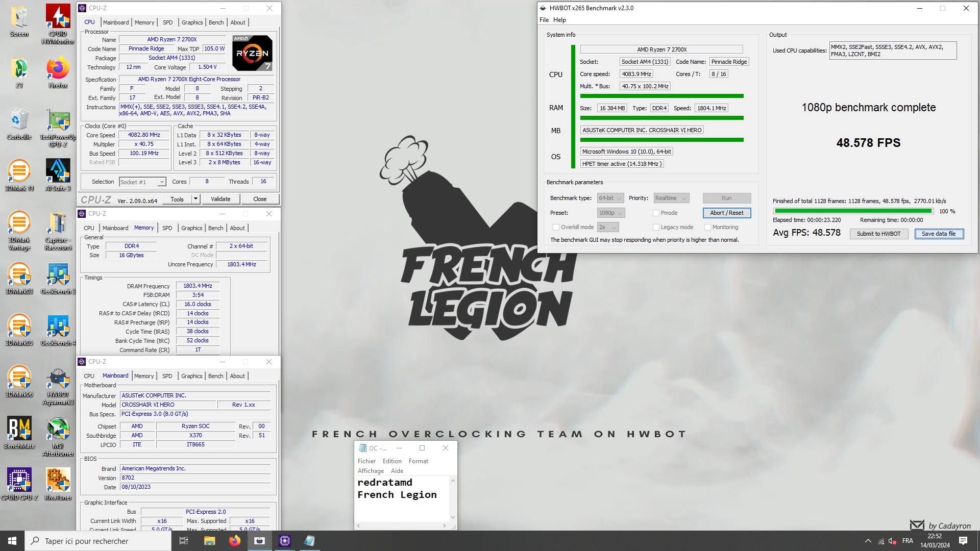Viewport: 980px width, 551px height.
Task: Click the CPU-Z Close button
Action: [x=260, y=199]
